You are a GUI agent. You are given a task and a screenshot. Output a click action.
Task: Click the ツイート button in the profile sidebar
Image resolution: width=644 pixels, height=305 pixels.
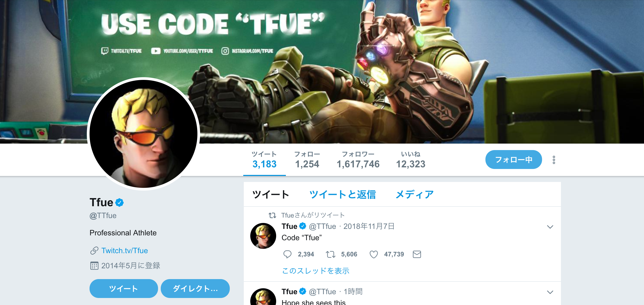[x=124, y=289]
